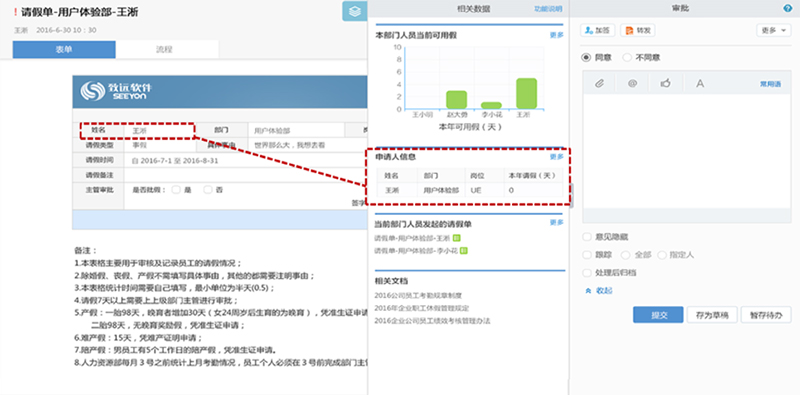This screenshot has height=395, width=800.
Task: Open the 更多 dropdown in approval panel
Action: click(773, 31)
